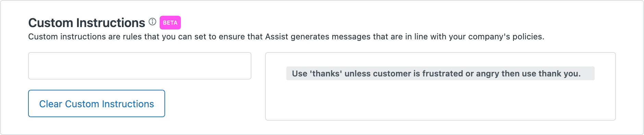The width and height of the screenshot is (644, 135).
Task: Click the info icon beside Custom Instructions
Action: (152, 22)
